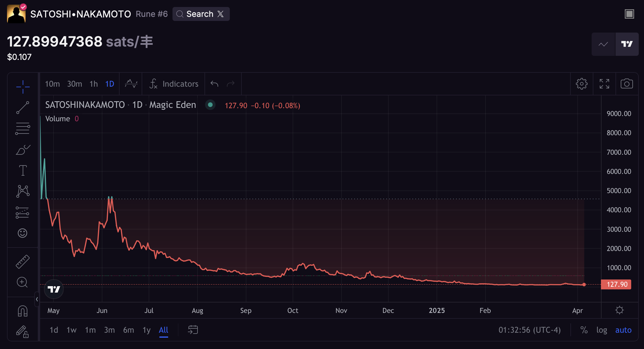Open the Indicators dialog
The height and width of the screenshot is (349, 644).
(174, 84)
